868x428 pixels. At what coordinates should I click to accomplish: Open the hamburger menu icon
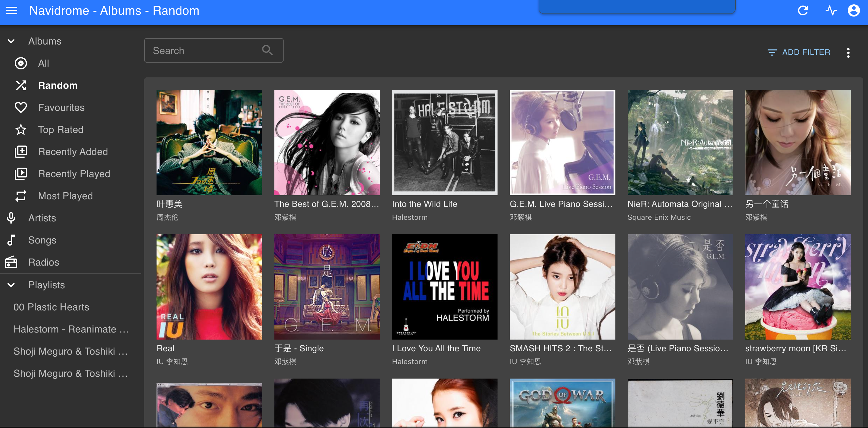12,11
